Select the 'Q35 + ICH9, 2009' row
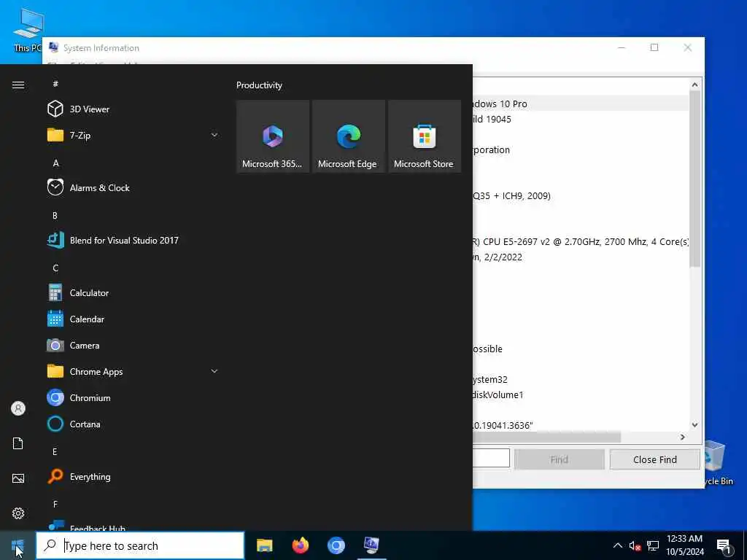Viewport: 747px width, 560px height. [580, 195]
